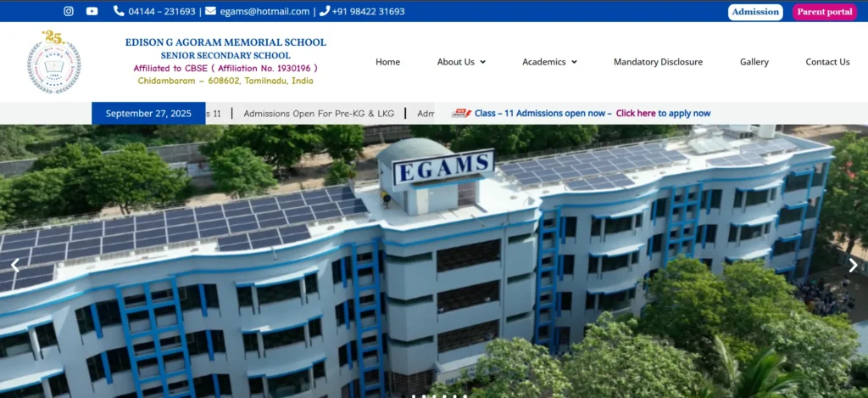Open the Contact Us page
868x398 pixels.
827,62
